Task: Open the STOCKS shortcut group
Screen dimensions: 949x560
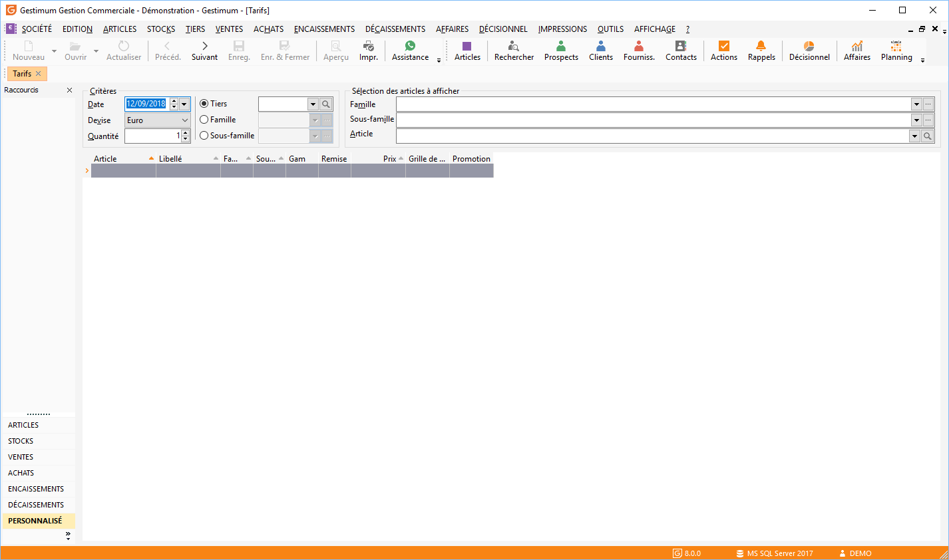Action: tap(38, 441)
